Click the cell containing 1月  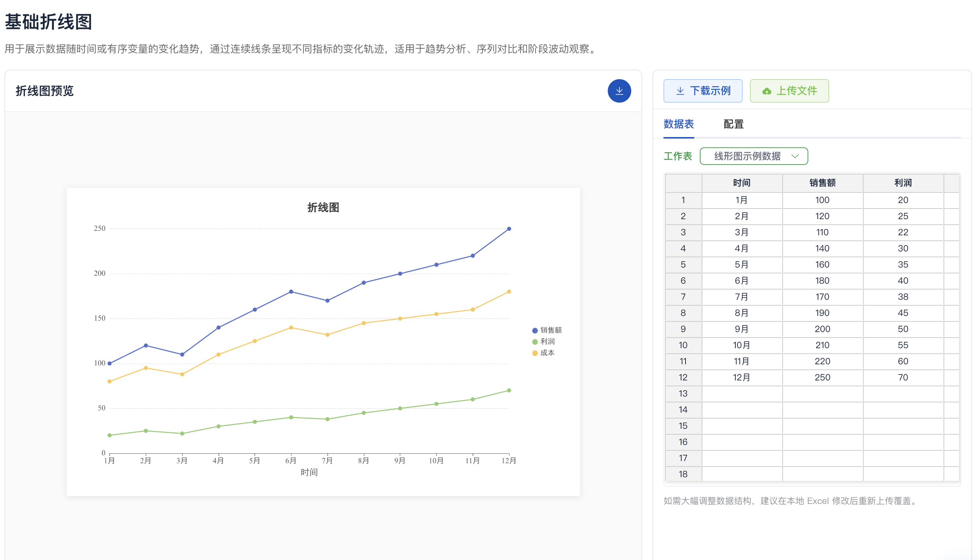[x=742, y=200]
